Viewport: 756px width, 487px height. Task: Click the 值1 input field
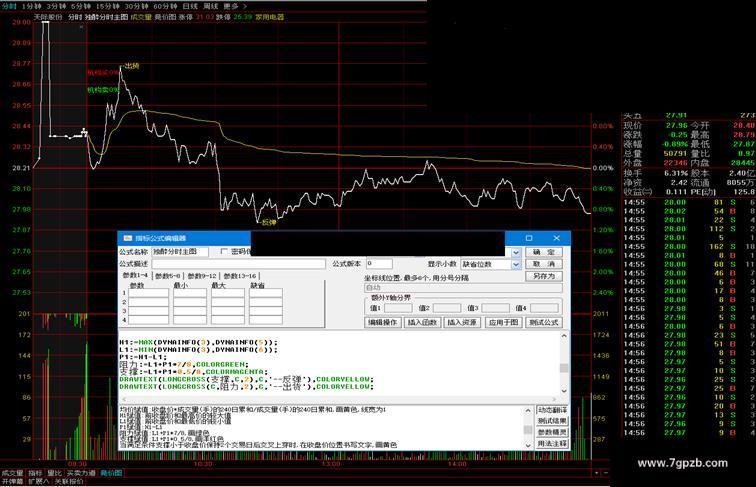398,308
